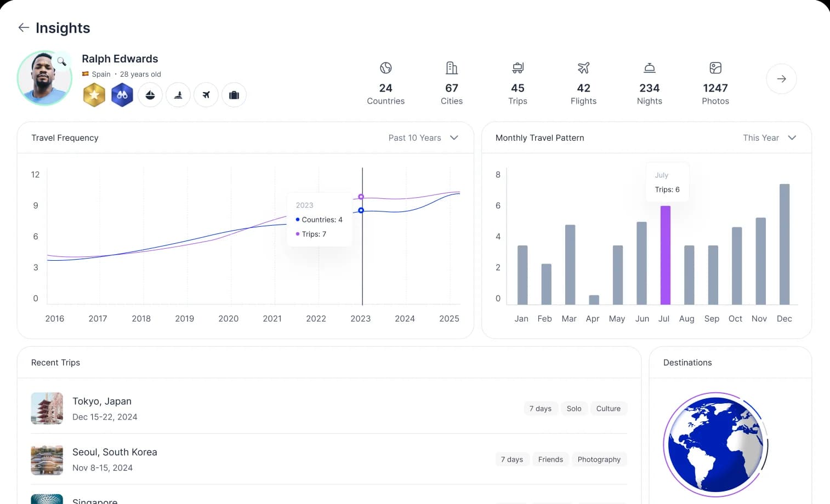Select the airplane badge icon

206,95
